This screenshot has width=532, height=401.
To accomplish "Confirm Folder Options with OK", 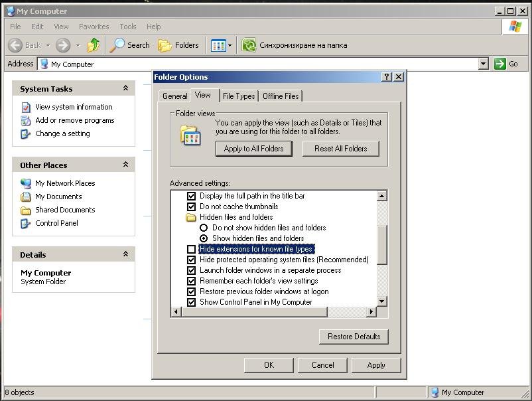I will (x=269, y=365).
